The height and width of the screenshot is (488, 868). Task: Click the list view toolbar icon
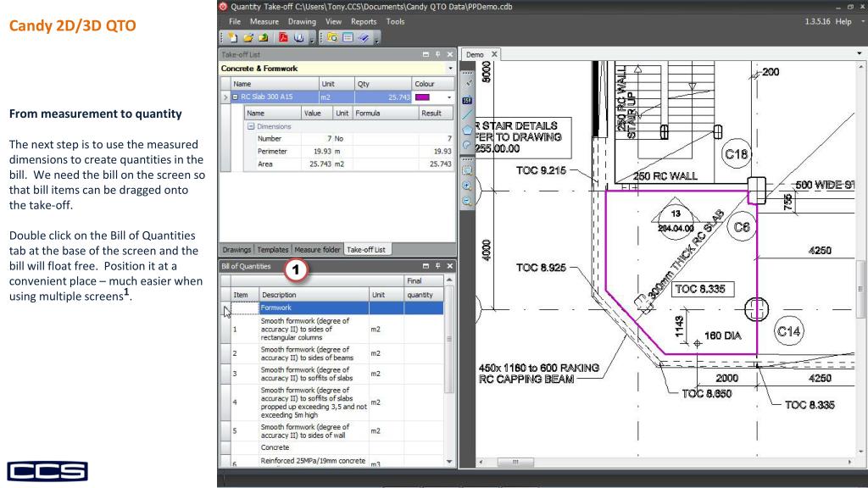click(348, 37)
